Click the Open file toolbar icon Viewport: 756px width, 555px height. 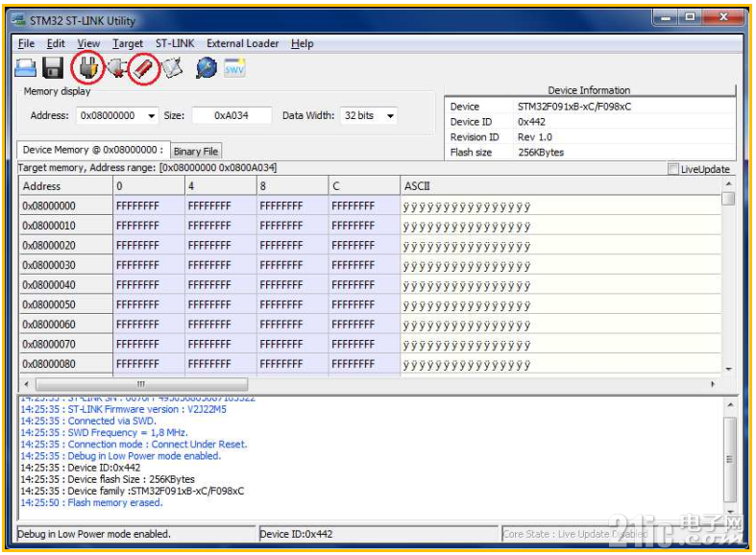[25, 68]
